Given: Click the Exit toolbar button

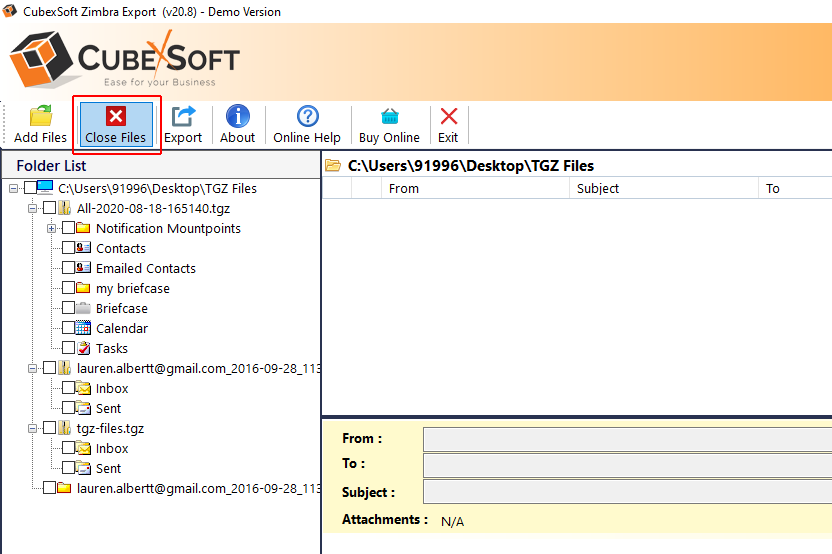Looking at the screenshot, I should (x=448, y=125).
